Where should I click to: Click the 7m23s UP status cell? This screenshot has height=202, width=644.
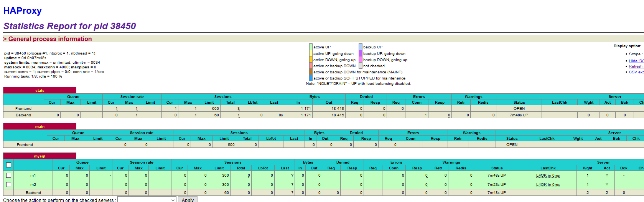coord(497,185)
